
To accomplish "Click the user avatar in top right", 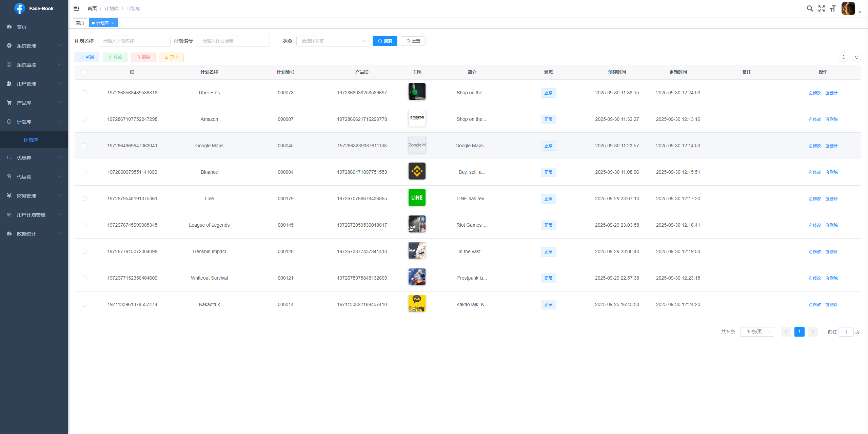I will pos(848,8).
